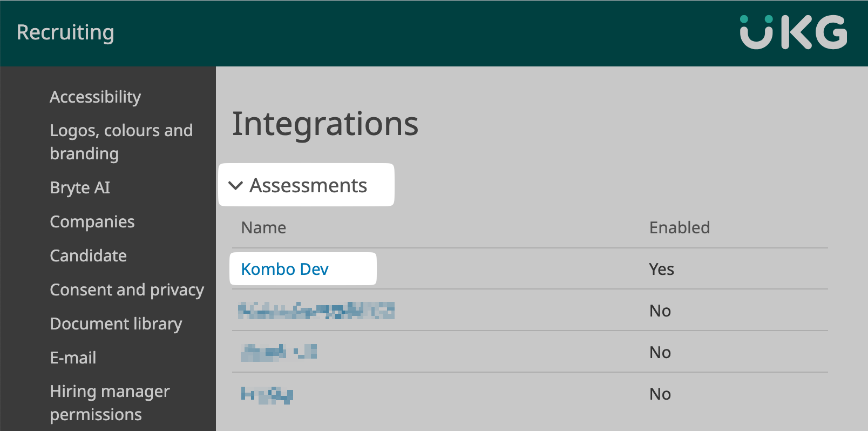Click the Recruiting header title
The height and width of the screenshot is (431, 868).
click(x=65, y=32)
